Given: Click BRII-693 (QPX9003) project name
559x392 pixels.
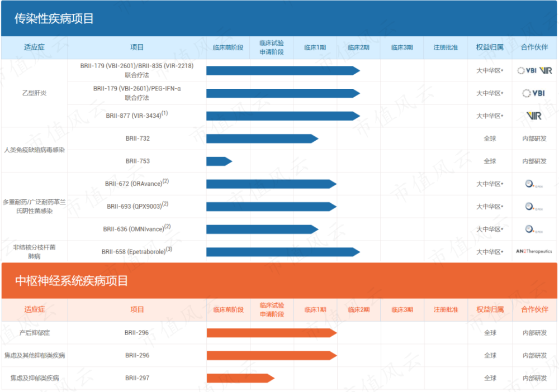Looking at the screenshot, I should coord(138,206).
